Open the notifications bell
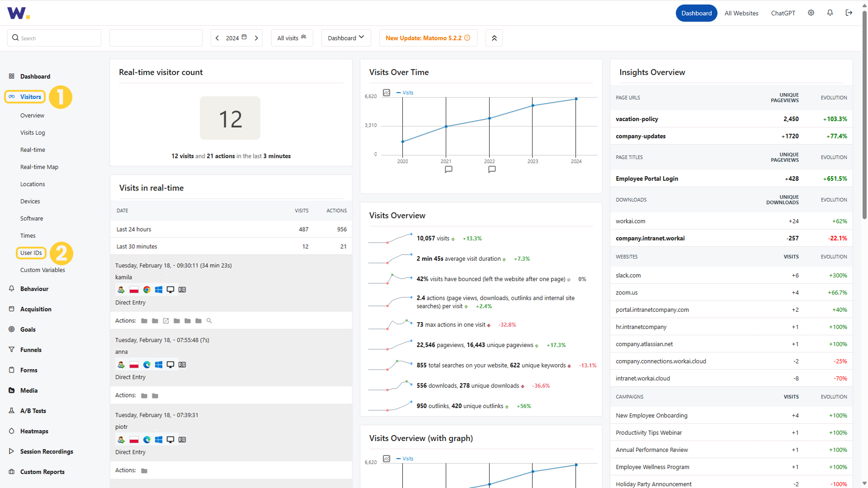The height and width of the screenshot is (488, 868). pyautogui.click(x=830, y=13)
